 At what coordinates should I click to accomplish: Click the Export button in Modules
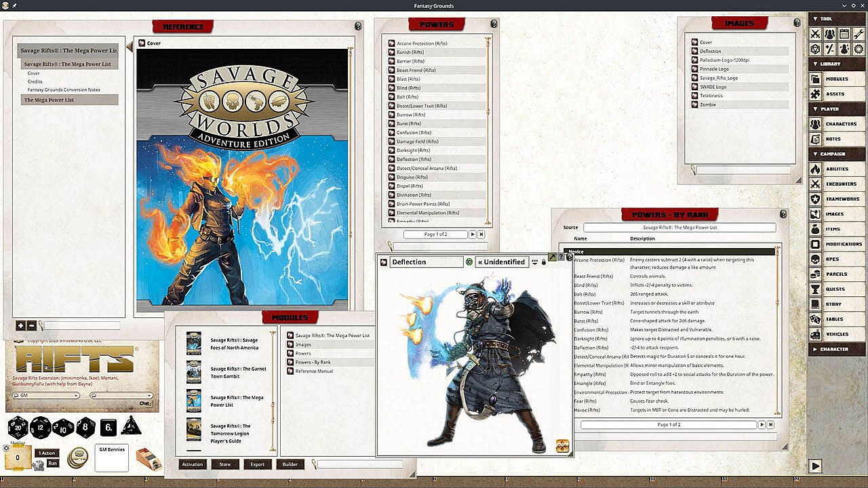click(258, 464)
